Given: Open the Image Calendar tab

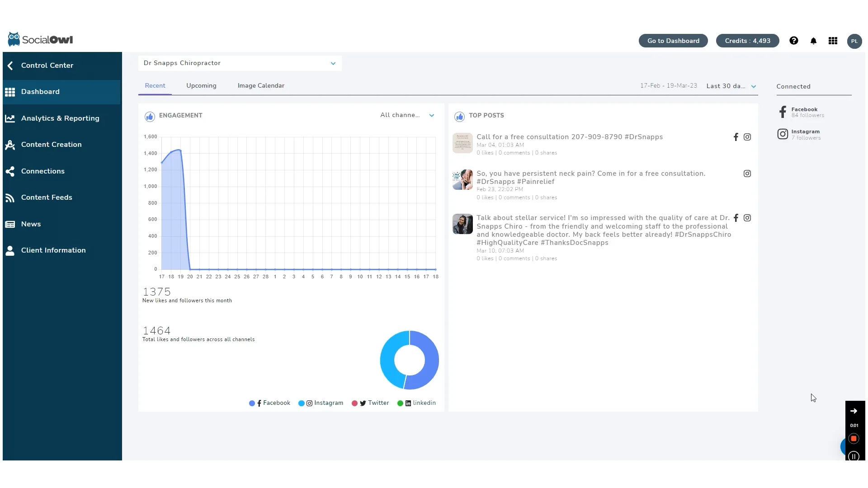Looking at the screenshot, I should click(260, 85).
